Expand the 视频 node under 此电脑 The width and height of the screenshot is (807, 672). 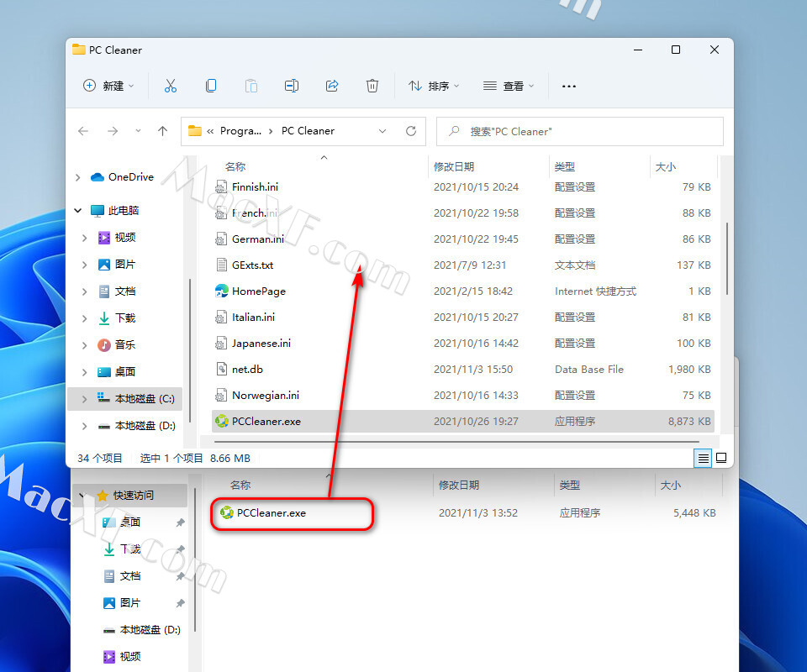(x=85, y=238)
